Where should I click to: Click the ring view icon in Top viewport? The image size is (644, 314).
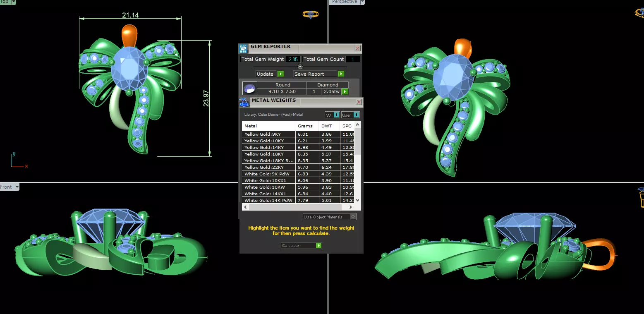tap(310, 14)
